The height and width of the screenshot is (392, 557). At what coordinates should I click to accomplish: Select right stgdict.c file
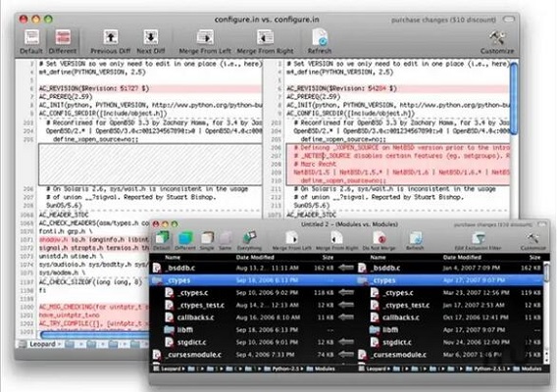(x=397, y=342)
